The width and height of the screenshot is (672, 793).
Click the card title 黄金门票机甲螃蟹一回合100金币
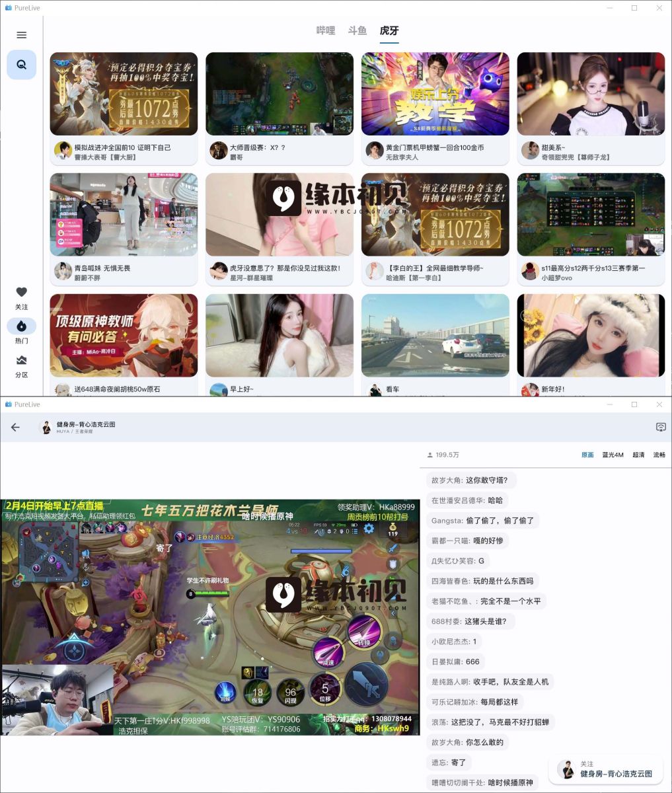pyautogui.click(x=435, y=147)
